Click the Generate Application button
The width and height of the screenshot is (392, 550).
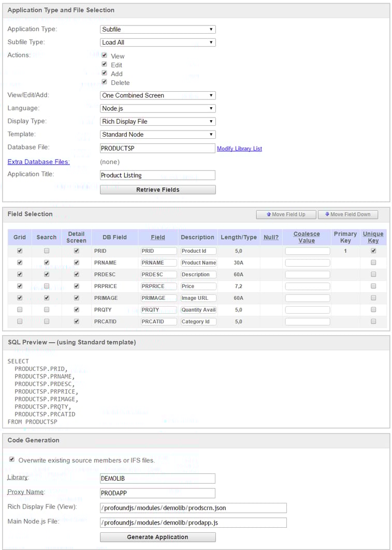tap(158, 537)
